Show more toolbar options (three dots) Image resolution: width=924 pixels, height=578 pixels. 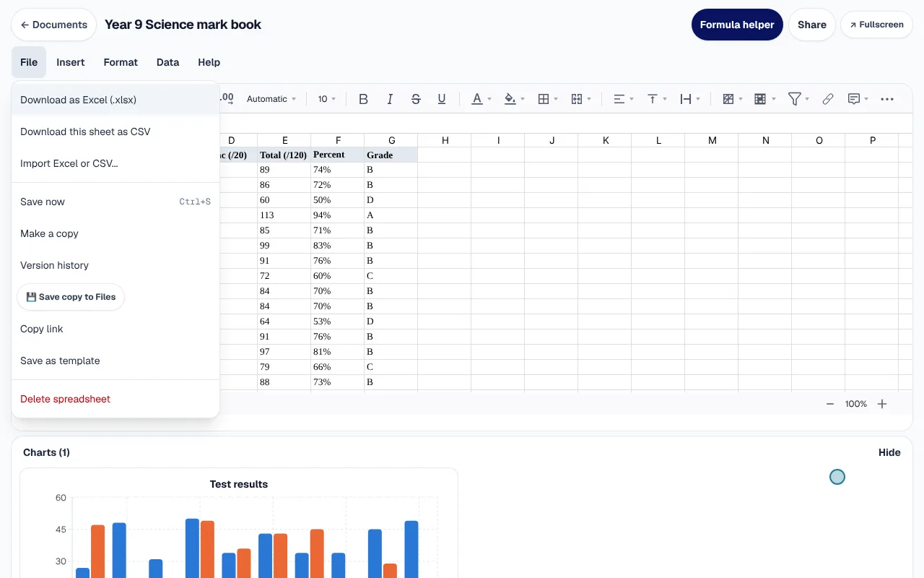887,99
